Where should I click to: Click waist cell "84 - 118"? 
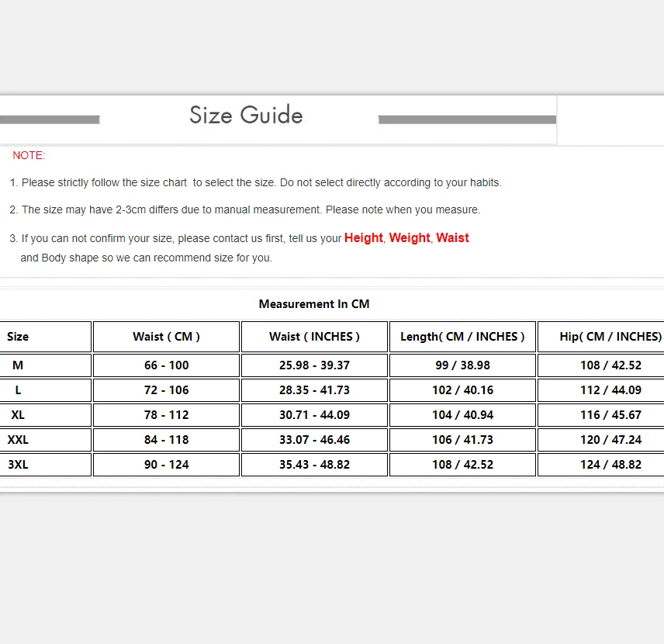(167, 440)
